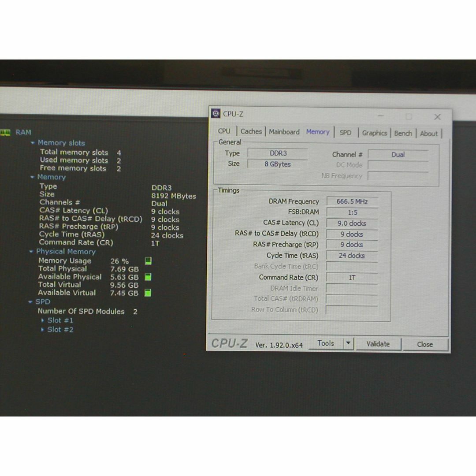This screenshot has height=476, width=476.
Task: Click the Memory Usage 26 % value
Action: pyautogui.click(x=119, y=261)
